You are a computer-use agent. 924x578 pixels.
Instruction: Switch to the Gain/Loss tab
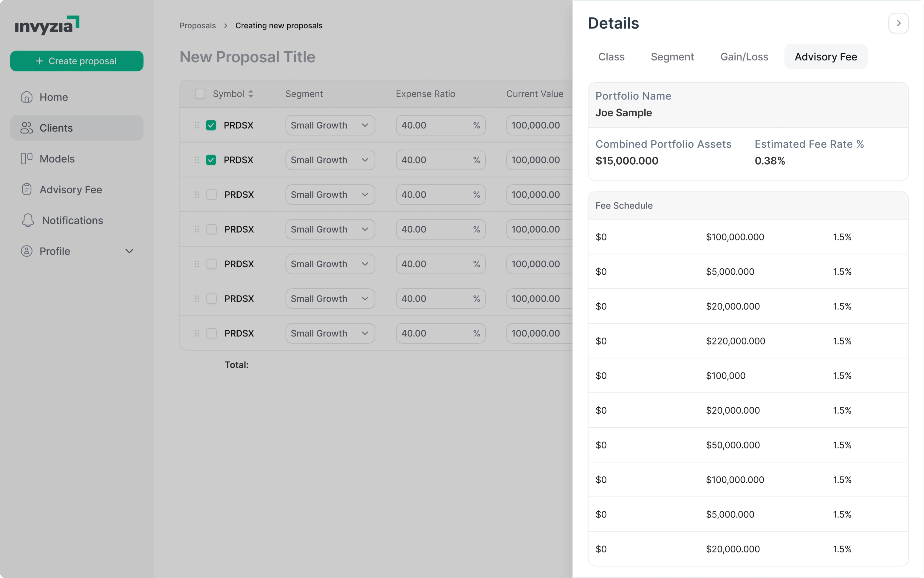(x=744, y=57)
